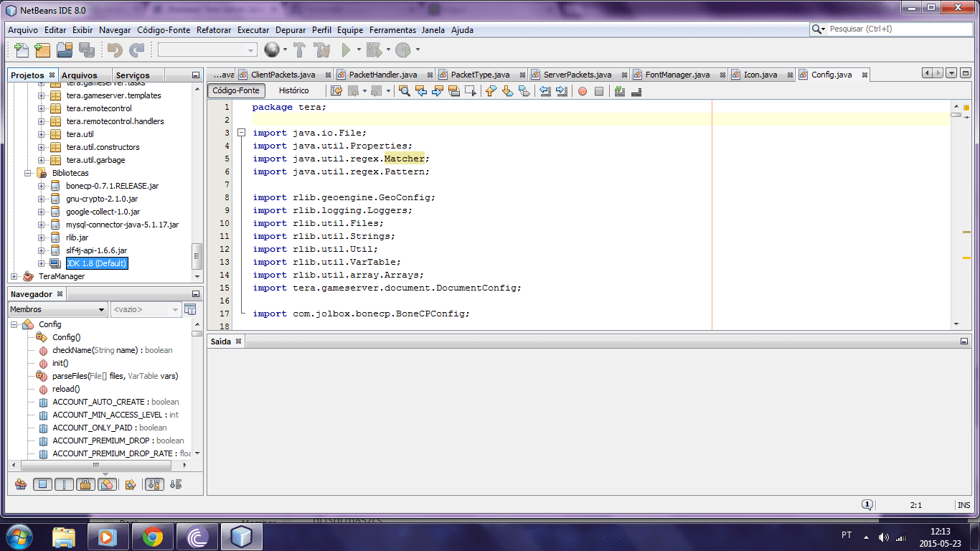Click the Código-Fonte editor view button
Viewport: 980px width, 551px height.
pyautogui.click(x=236, y=91)
